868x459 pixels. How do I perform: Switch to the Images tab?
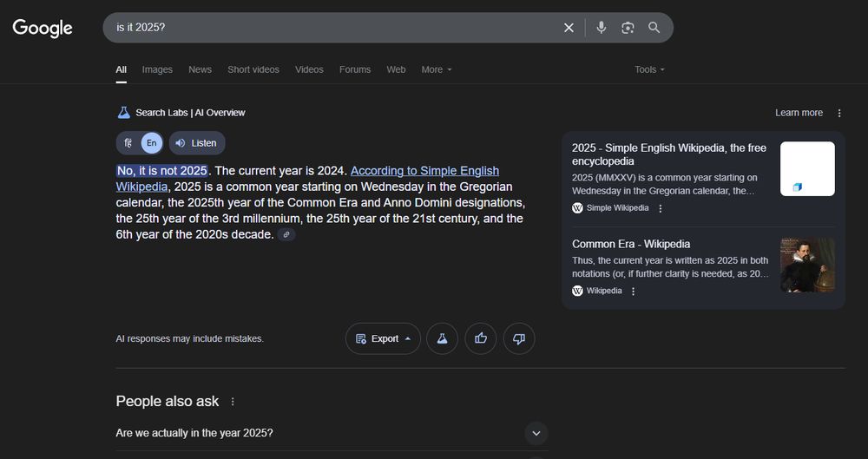click(x=157, y=69)
